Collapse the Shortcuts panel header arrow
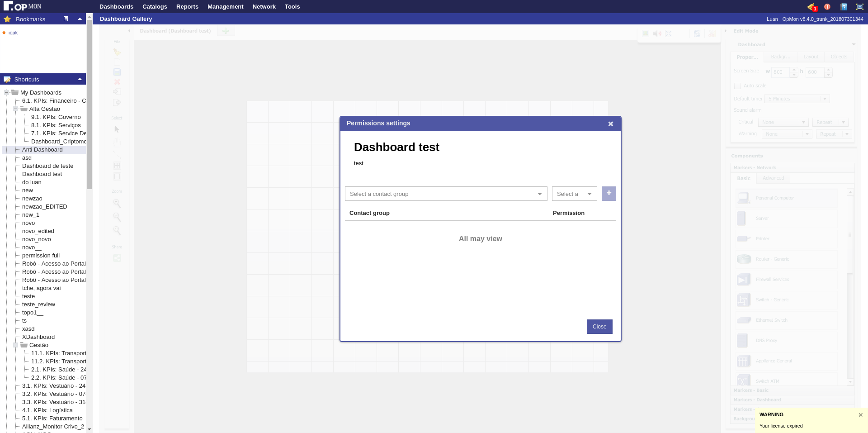Screen dimensions: 868x433 click(x=80, y=79)
